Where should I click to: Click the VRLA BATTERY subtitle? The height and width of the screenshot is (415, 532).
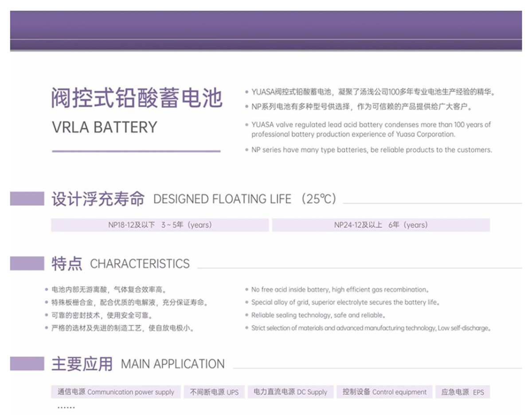[105, 127]
